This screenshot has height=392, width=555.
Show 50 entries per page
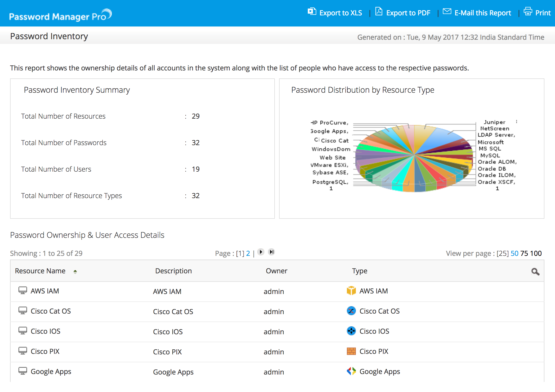coord(514,253)
